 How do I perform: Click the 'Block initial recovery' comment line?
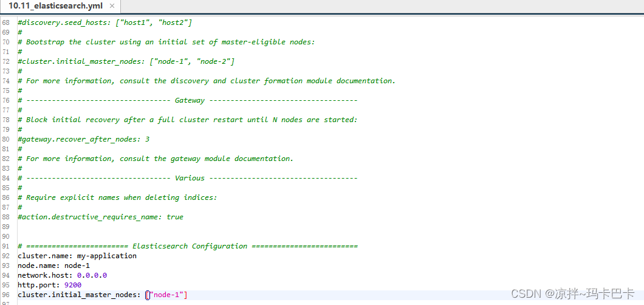pyautogui.click(x=187, y=120)
